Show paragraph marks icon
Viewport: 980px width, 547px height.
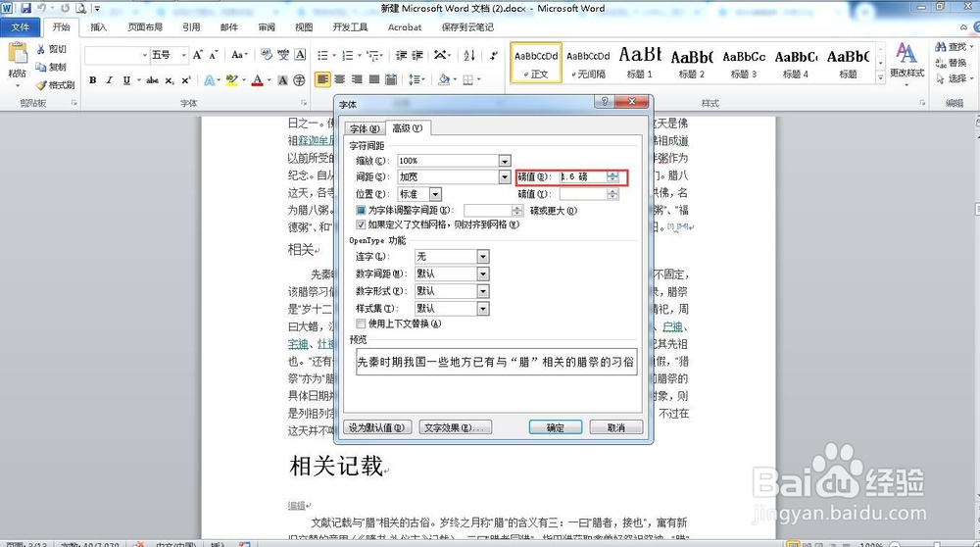point(494,55)
